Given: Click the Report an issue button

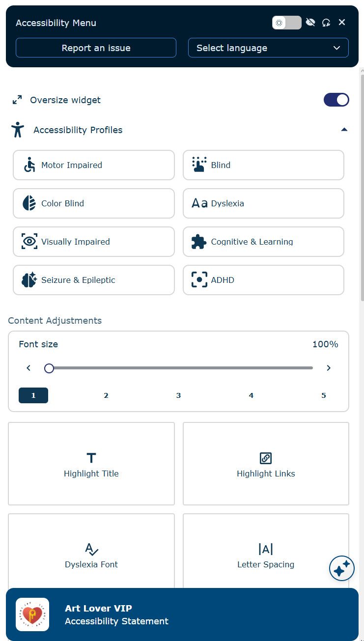Looking at the screenshot, I should pos(96,48).
